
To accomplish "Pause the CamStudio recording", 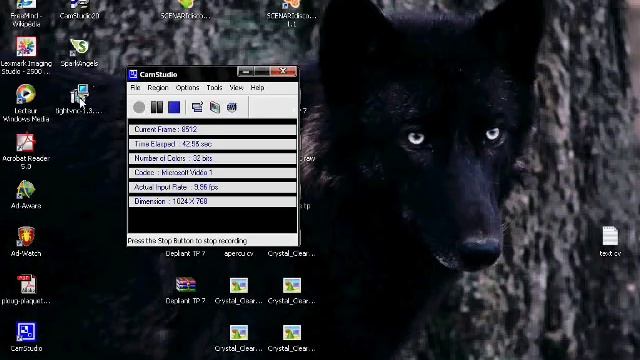I will point(157,107).
